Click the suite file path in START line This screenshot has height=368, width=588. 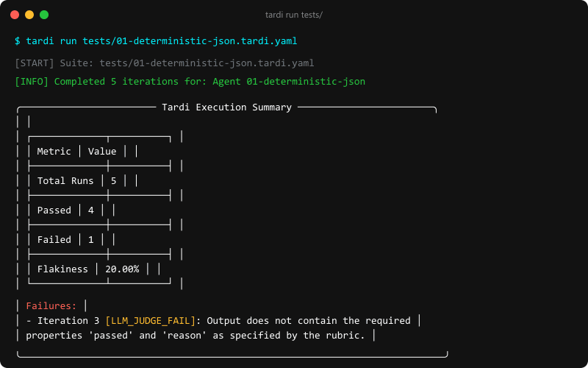[207, 63]
